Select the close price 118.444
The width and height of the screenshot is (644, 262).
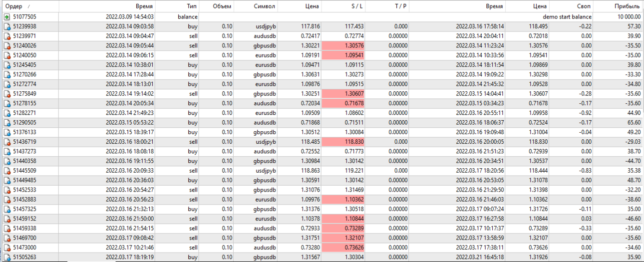(537, 171)
